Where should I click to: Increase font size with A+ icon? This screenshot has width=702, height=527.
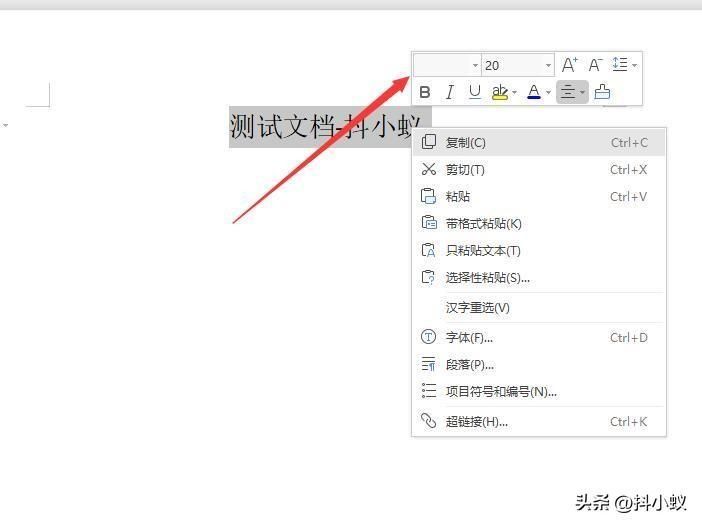point(569,65)
